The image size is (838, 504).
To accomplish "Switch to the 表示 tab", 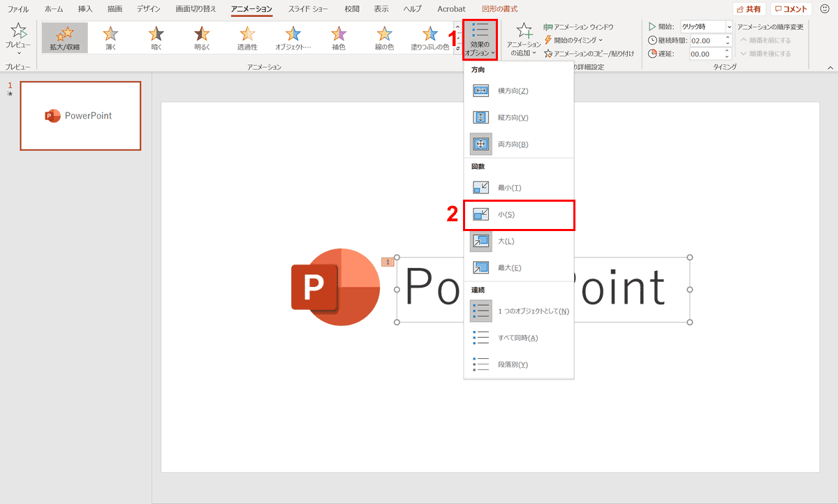I will 381,9.
